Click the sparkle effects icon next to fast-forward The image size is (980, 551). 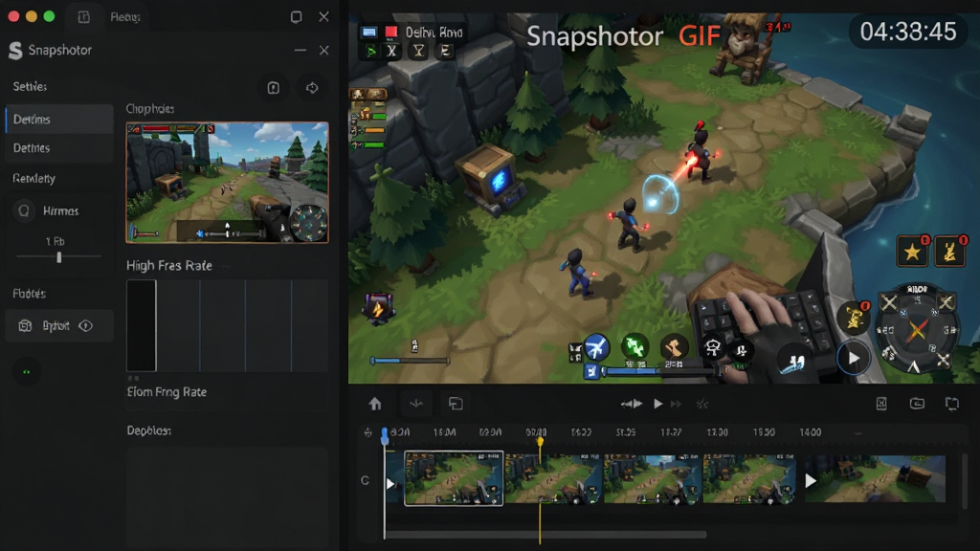click(x=702, y=405)
